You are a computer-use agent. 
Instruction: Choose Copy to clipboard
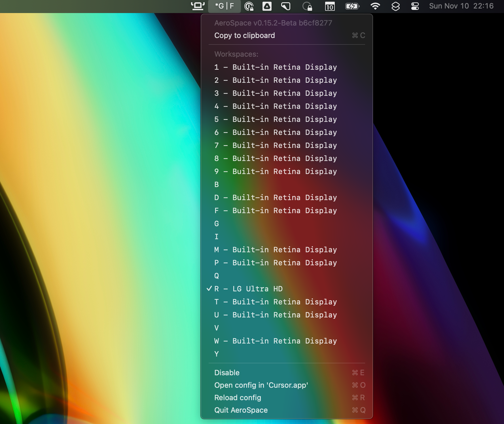pos(245,35)
